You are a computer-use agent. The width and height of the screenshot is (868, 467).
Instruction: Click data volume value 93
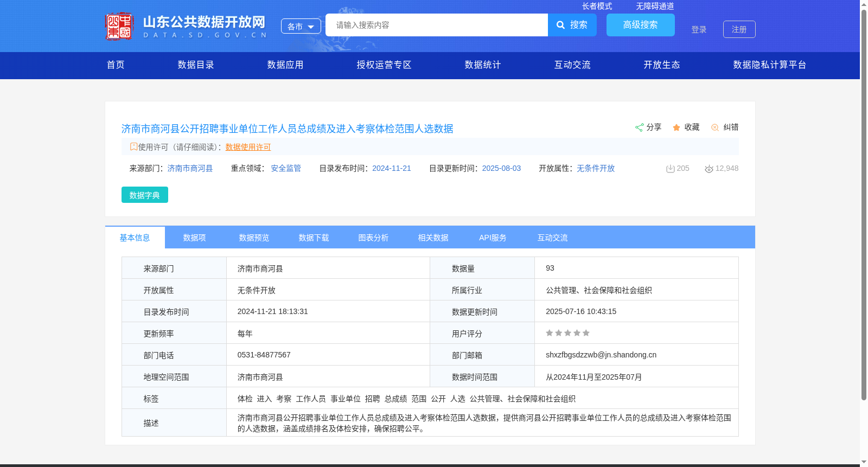click(x=550, y=268)
